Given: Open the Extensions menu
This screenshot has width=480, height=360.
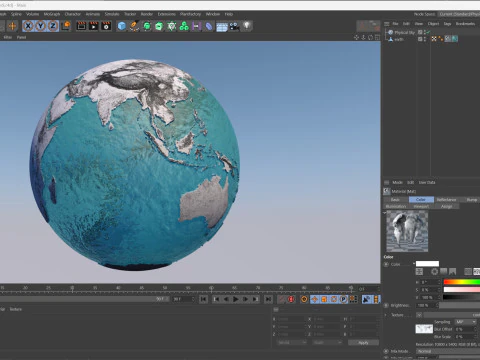Looking at the screenshot, I should 166,14.
